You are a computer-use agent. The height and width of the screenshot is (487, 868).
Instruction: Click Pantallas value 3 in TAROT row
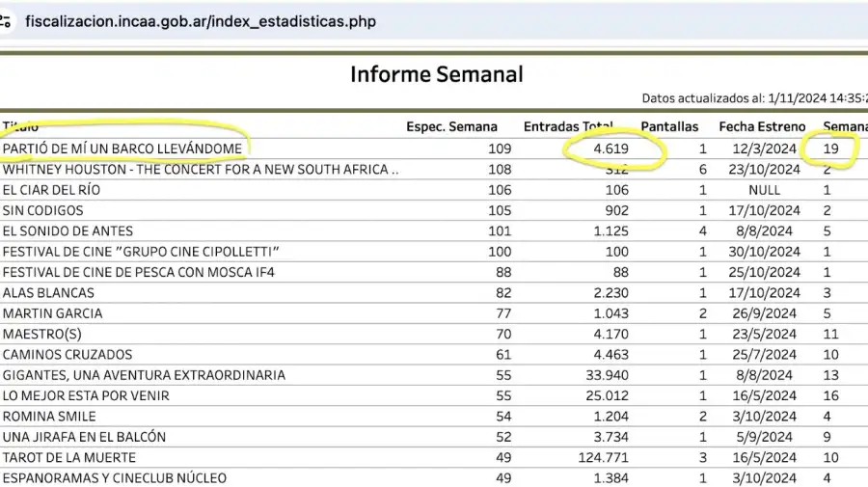click(x=702, y=457)
